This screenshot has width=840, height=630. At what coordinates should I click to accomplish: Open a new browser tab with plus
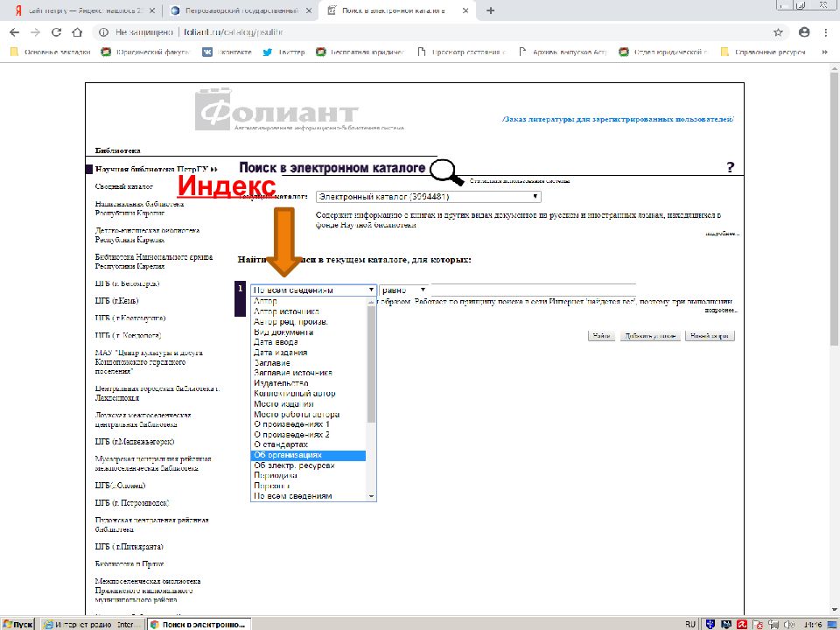490,10
